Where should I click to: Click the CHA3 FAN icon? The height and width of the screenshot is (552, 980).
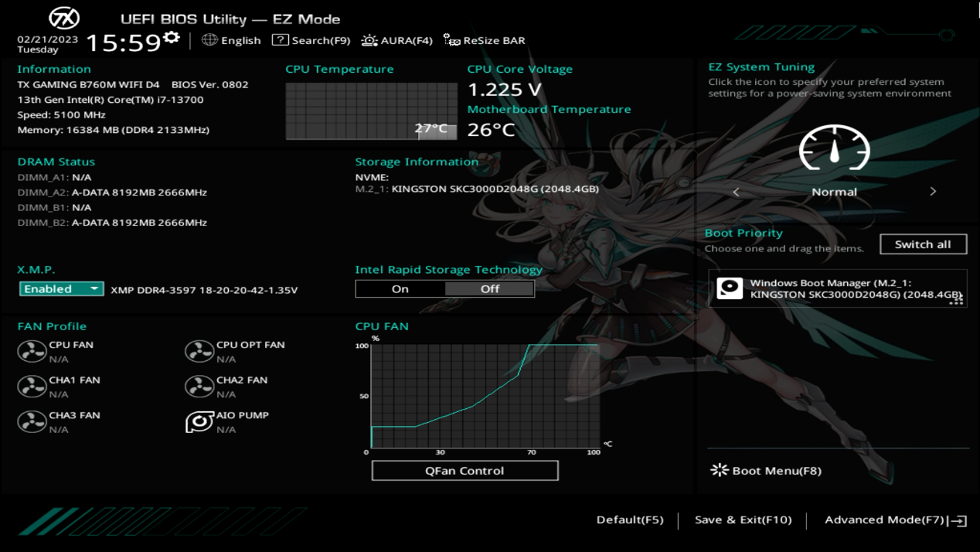(x=32, y=422)
